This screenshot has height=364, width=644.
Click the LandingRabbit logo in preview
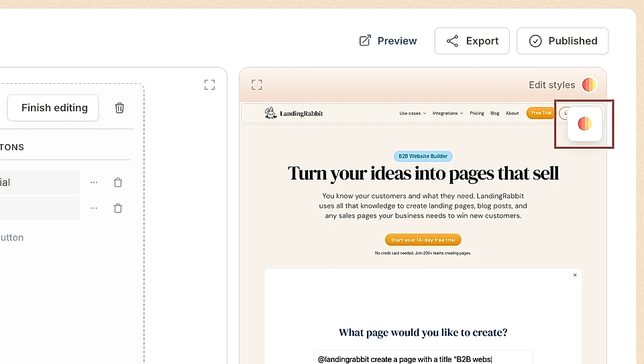(x=294, y=113)
